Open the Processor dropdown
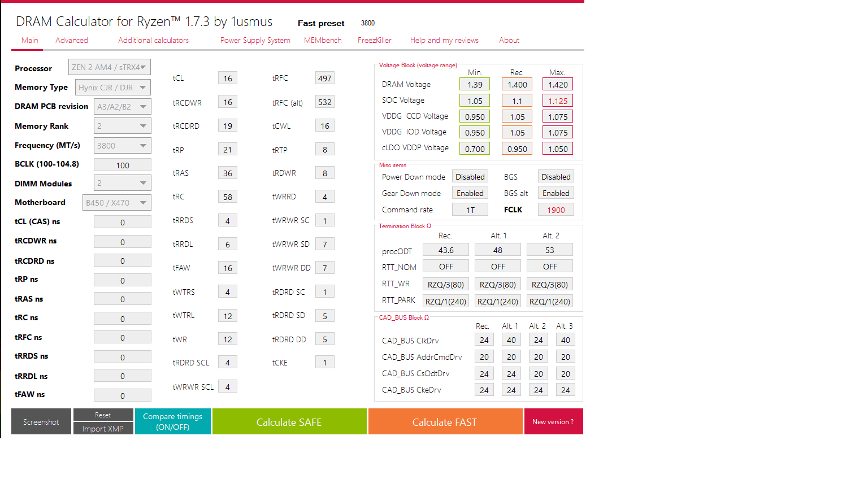 110,67
